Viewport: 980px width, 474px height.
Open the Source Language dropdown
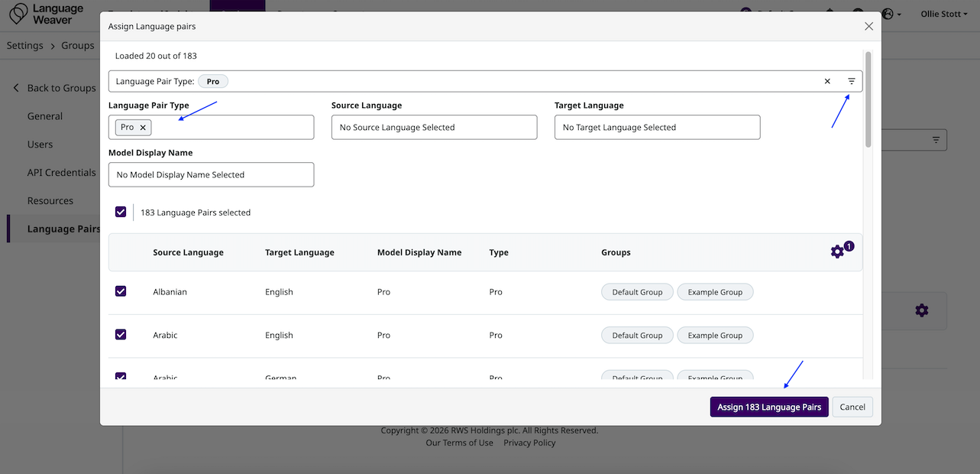[434, 128]
